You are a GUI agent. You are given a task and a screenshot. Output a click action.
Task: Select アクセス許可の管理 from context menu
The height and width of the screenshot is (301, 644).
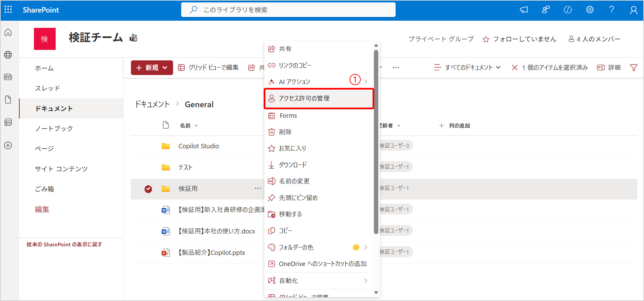point(318,98)
